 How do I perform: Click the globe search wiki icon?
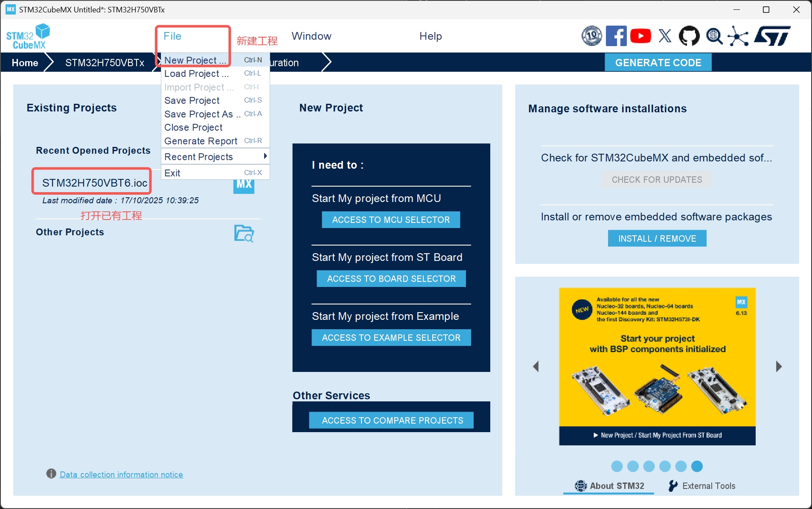pyautogui.click(x=714, y=36)
